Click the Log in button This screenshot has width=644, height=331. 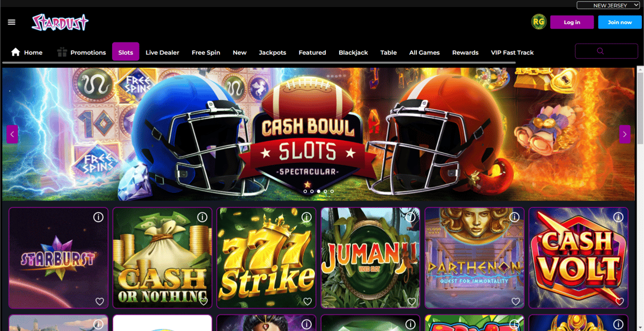(x=572, y=22)
